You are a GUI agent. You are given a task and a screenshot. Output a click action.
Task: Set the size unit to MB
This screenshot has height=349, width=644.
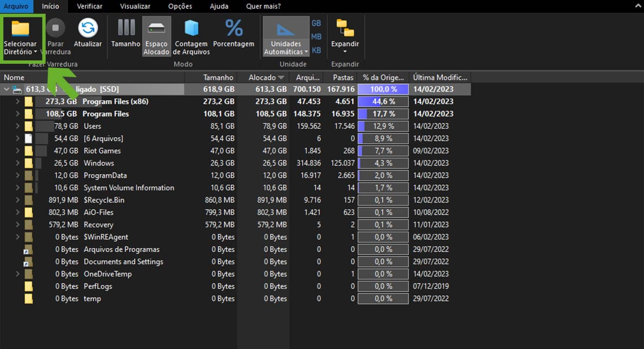point(316,37)
